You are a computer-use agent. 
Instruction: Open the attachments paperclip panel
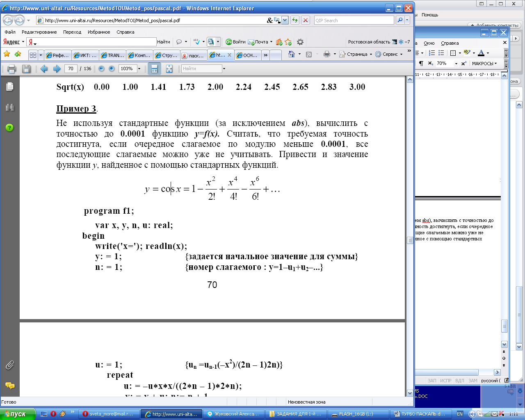click(x=10, y=365)
